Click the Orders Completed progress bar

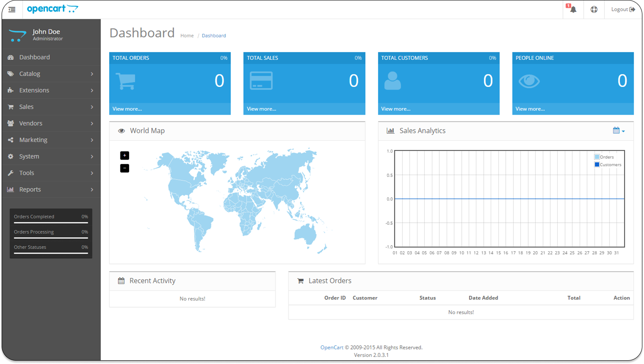51,223
